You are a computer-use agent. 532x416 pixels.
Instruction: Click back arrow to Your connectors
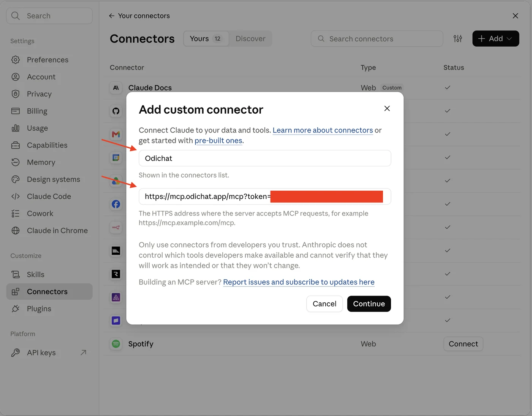click(x=111, y=16)
